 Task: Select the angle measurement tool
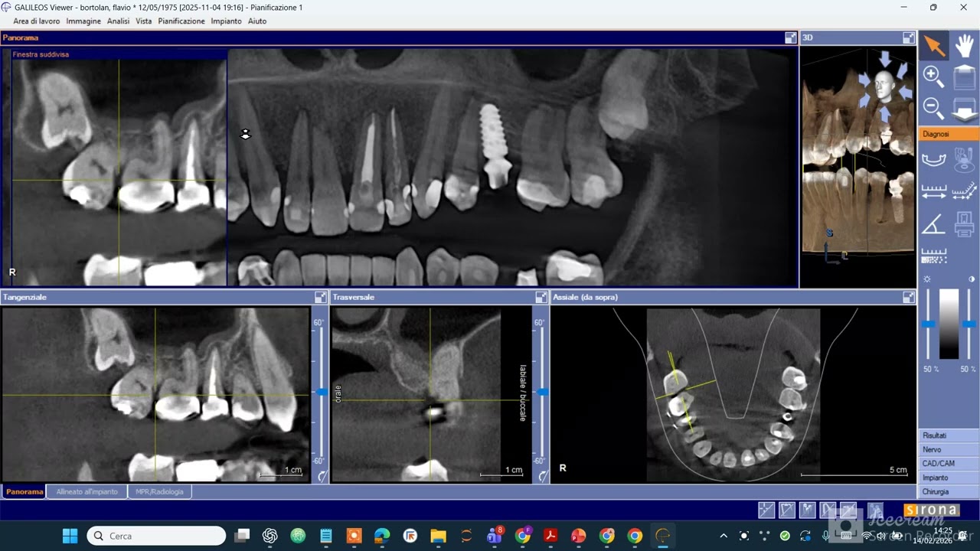click(934, 224)
